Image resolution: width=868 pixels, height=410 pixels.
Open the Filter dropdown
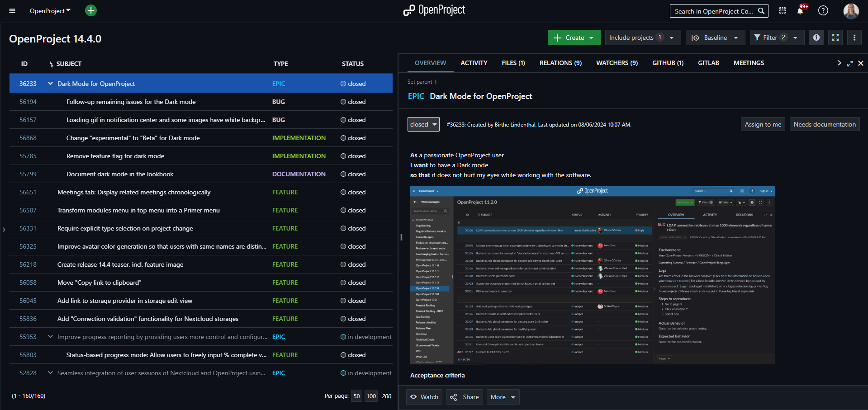pyautogui.click(x=777, y=38)
